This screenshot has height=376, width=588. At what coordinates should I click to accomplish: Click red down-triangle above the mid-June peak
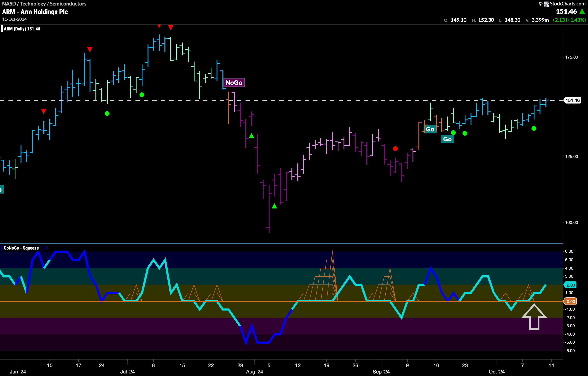(90, 49)
